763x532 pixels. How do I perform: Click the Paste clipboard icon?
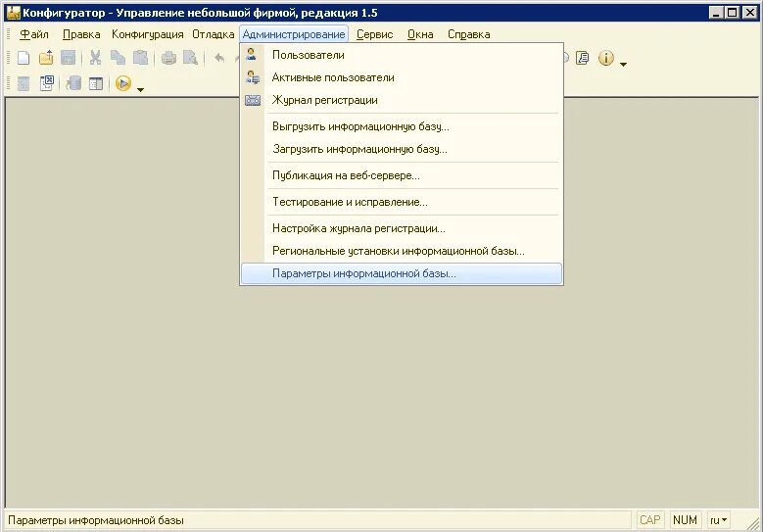pos(141,58)
